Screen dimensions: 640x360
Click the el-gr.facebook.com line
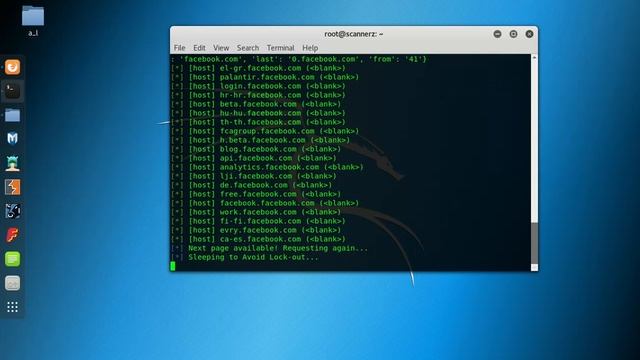coord(258,68)
